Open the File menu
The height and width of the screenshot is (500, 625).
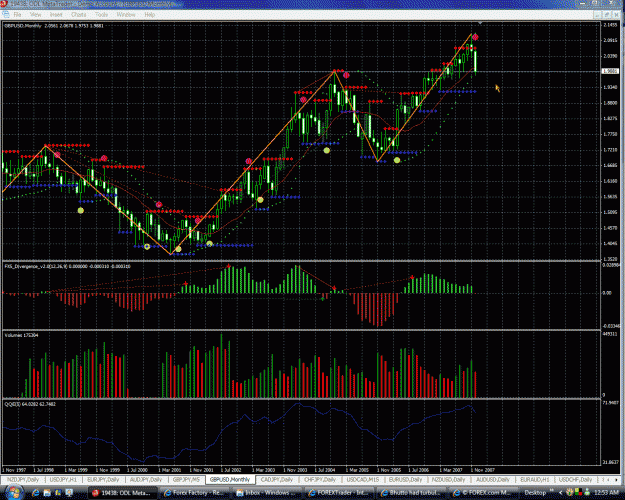pos(17,14)
